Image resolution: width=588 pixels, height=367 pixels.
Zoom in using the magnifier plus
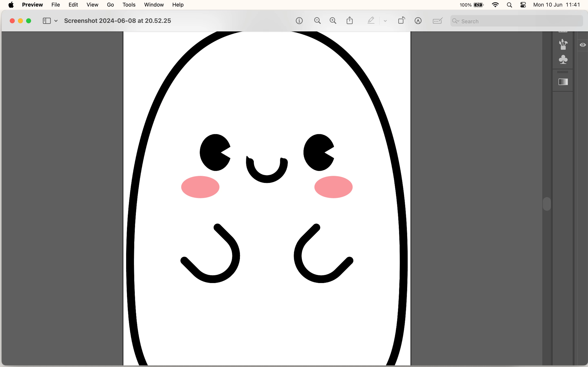click(333, 21)
